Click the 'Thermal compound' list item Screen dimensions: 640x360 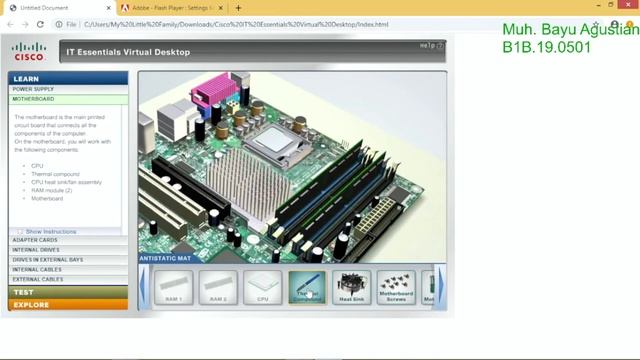(55, 174)
